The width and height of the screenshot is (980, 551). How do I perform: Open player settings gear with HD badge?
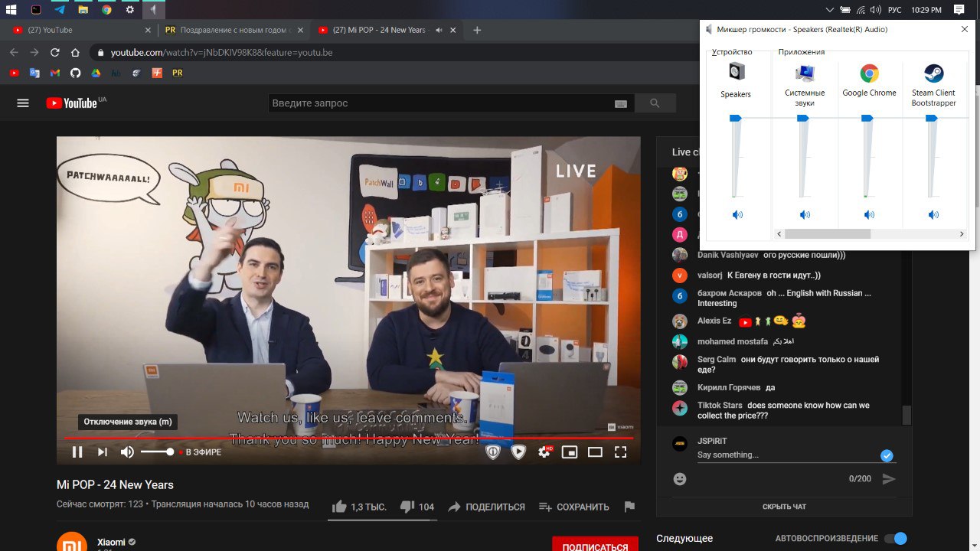(544, 452)
